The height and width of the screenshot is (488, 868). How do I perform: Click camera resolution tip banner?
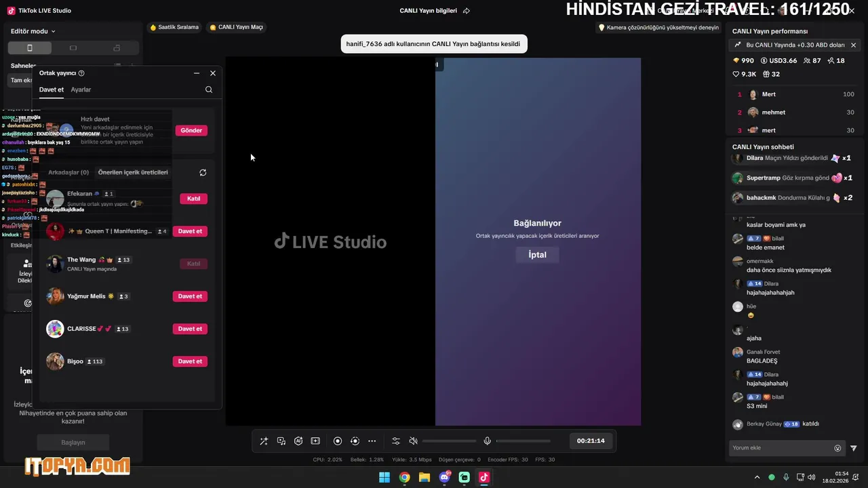tap(658, 28)
